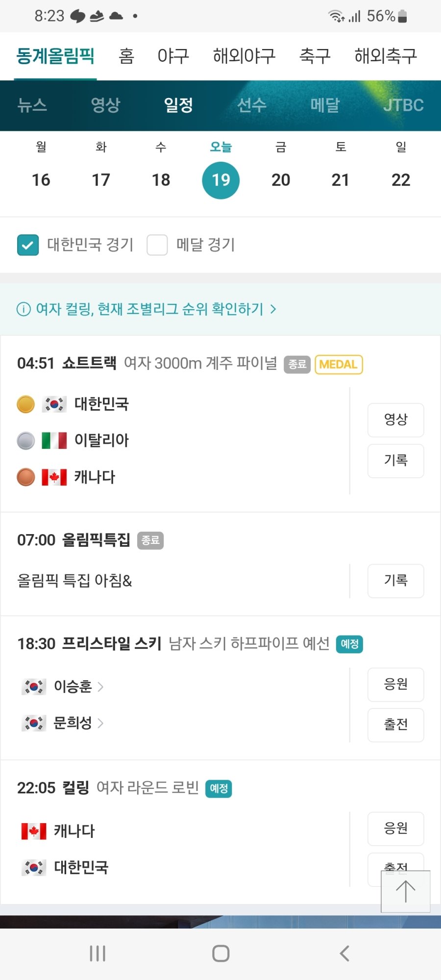Tap the yellow MEDAL badge
Screen dimensions: 441x980
[x=339, y=365]
